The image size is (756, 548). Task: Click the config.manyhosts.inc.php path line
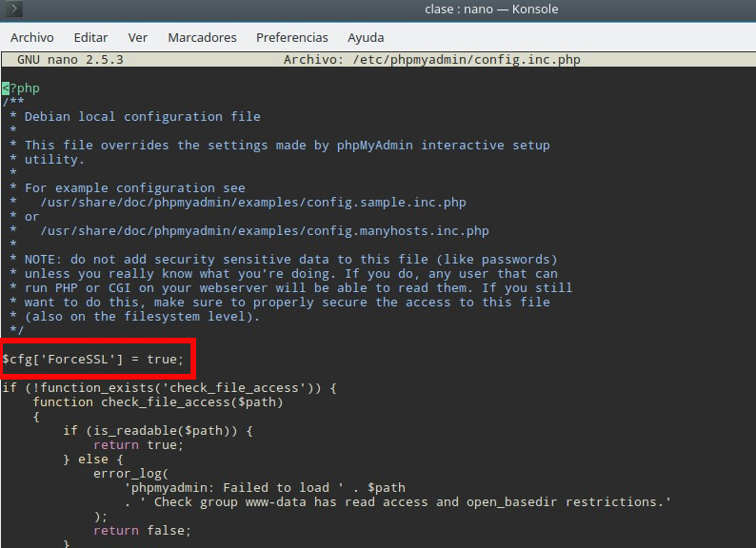pos(249,231)
